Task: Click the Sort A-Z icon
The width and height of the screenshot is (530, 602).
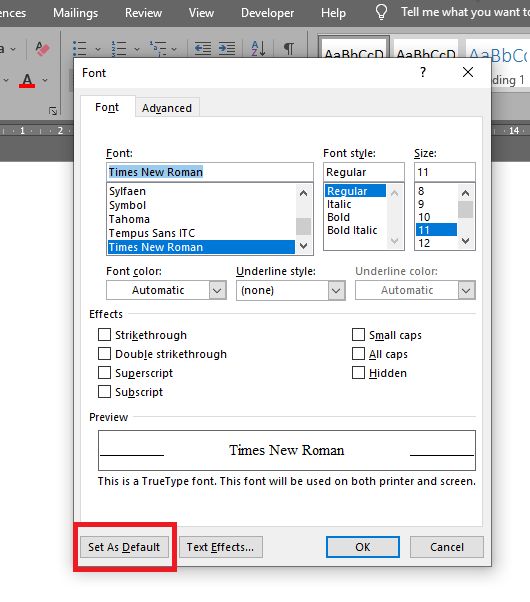Action: click(258, 49)
